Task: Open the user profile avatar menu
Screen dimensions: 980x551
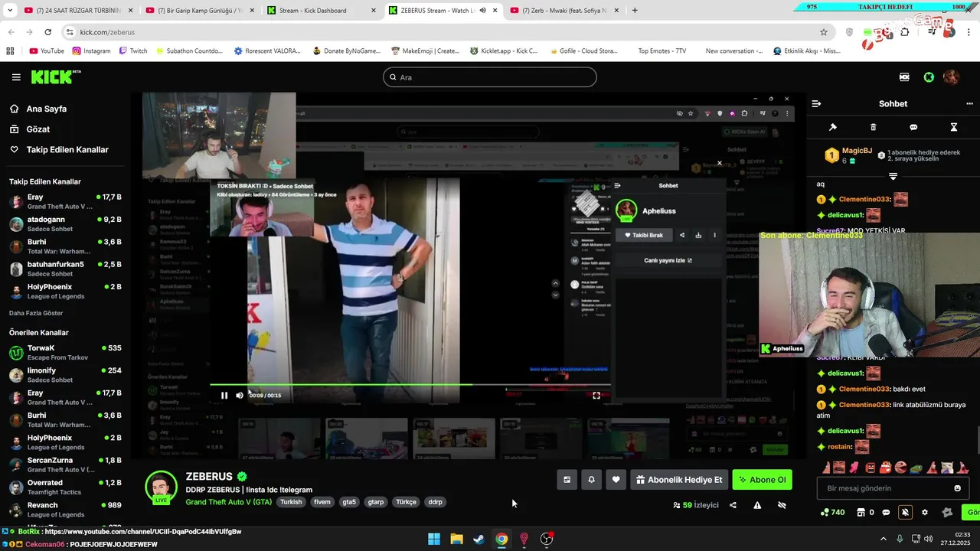Action: [951, 77]
